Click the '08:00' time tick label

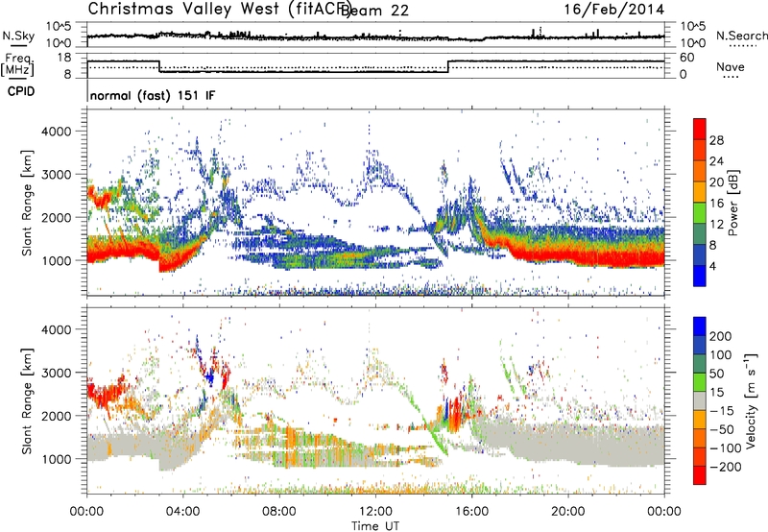[278, 512]
